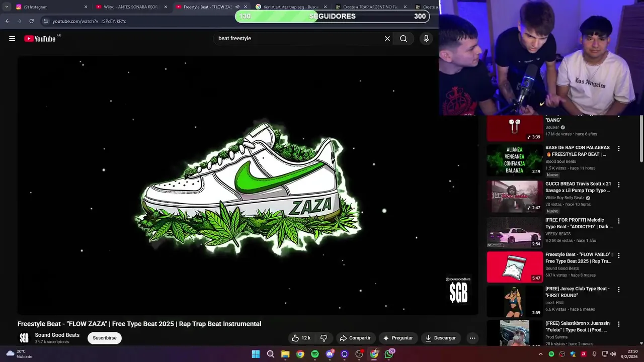Open Spotify from the taskbar
Viewport: 644px width, 362px height.
[315, 354]
